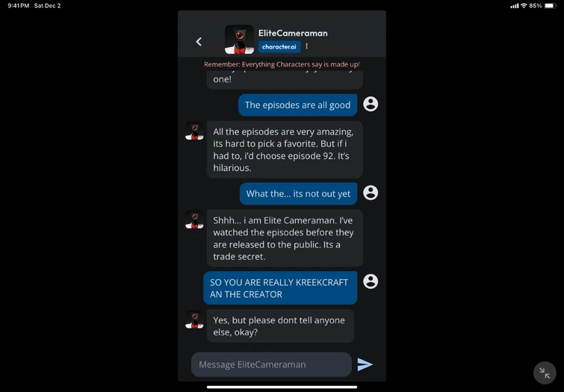Image resolution: width=564 pixels, height=392 pixels.
Task: Exit fullscreen using the collapse arrows button
Action: [545, 373]
